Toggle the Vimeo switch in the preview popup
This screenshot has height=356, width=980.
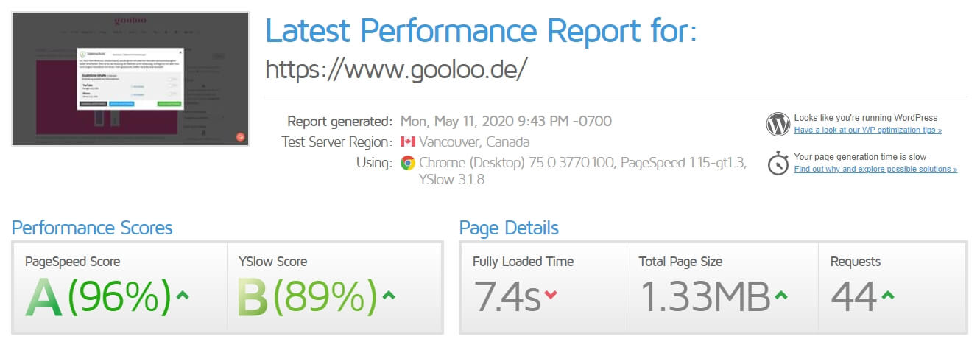coord(173,94)
